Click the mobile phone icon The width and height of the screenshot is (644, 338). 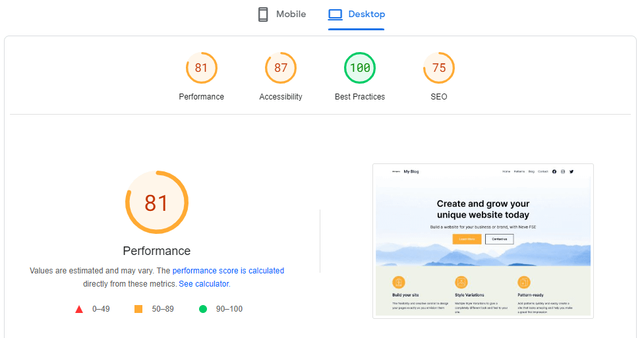[x=263, y=14]
